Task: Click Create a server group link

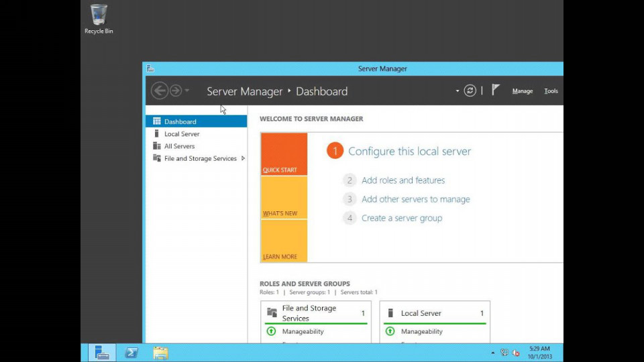Action: pyautogui.click(x=402, y=218)
